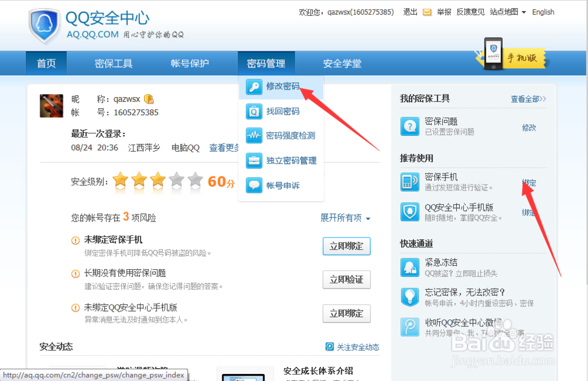Click 修改 link for 密保问题
The image size is (588, 381).
(x=529, y=128)
